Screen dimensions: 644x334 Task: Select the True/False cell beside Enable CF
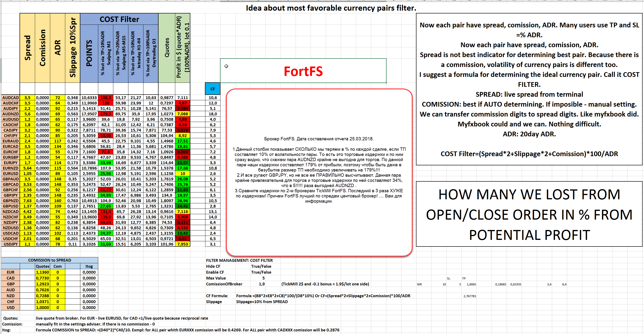click(261, 272)
